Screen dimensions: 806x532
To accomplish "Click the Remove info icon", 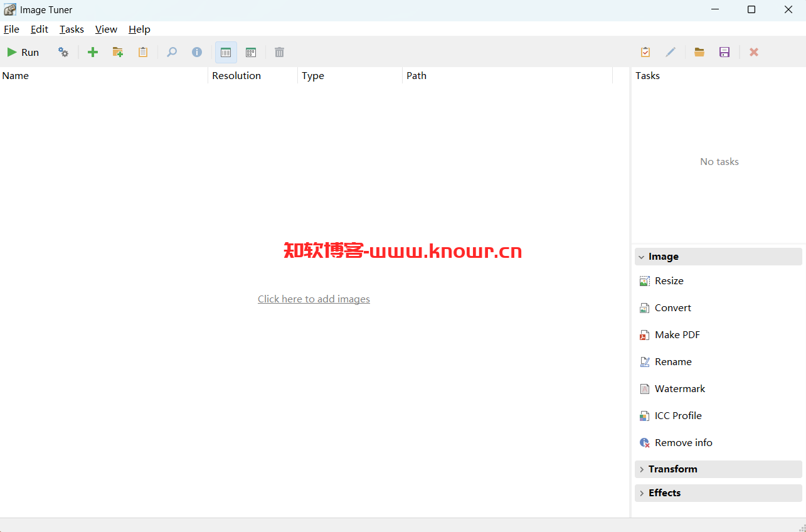I will (644, 443).
